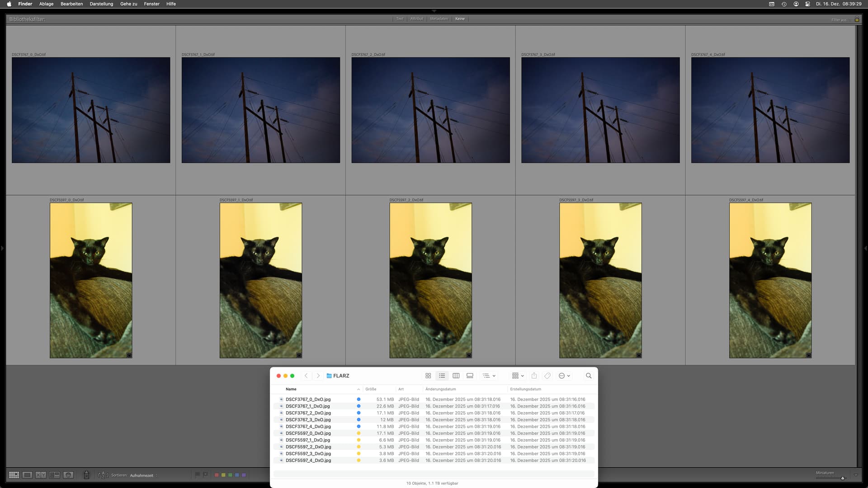Open the Darstellung menu

pos(101,4)
